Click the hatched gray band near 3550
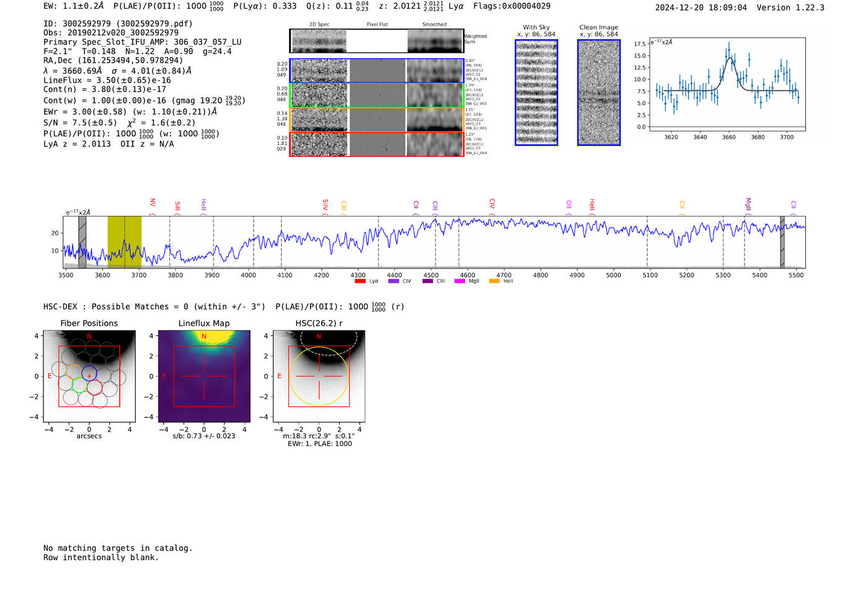868x591 pixels. click(82, 242)
